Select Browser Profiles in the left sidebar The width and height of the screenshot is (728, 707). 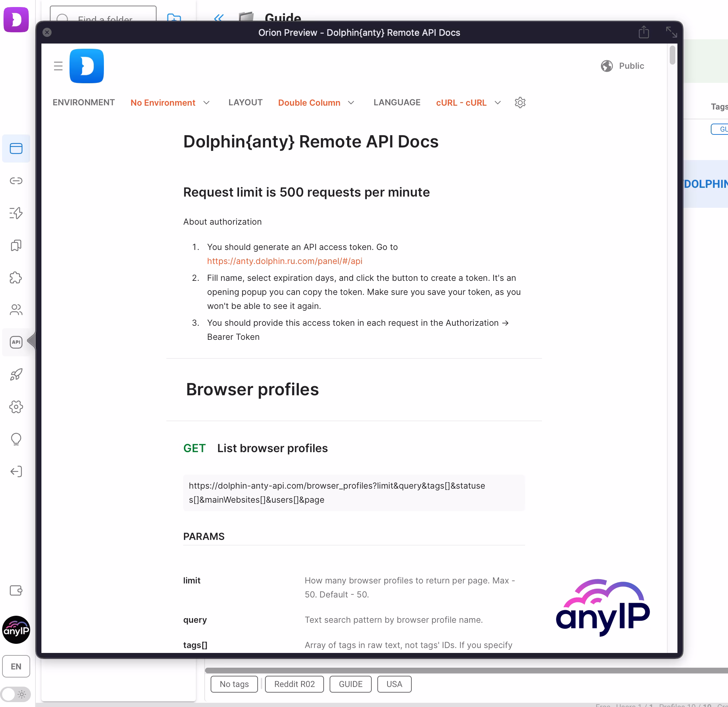pos(16,148)
